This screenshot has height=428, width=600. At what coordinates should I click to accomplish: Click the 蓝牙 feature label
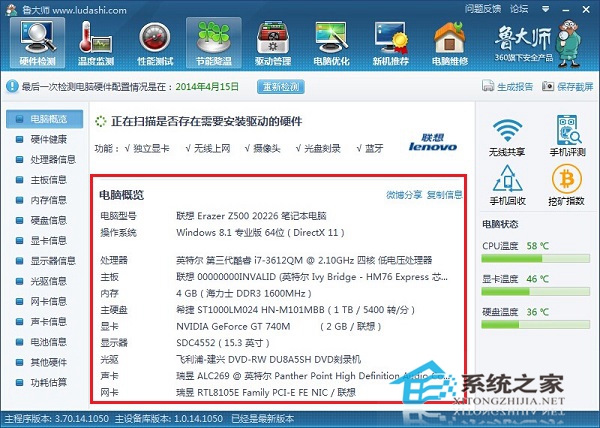coord(374,148)
